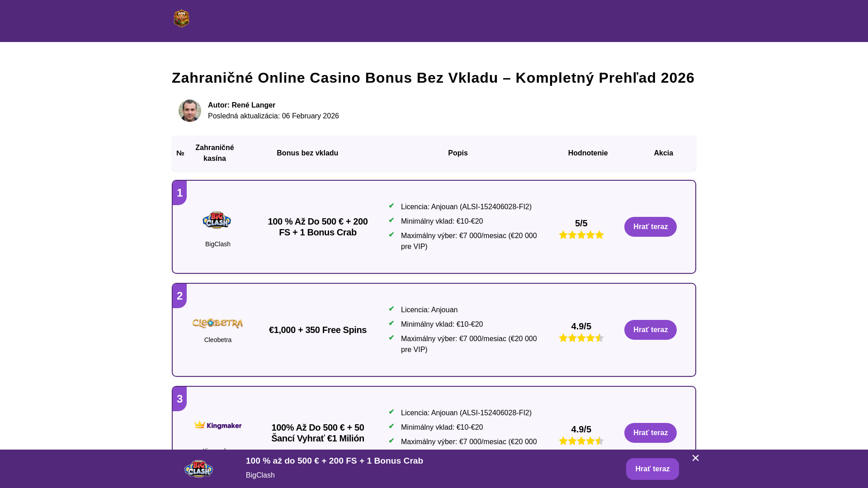This screenshot has height=488, width=868.
Task: Open author René Langer's avatar photo
Action: (x=190, y=111)
